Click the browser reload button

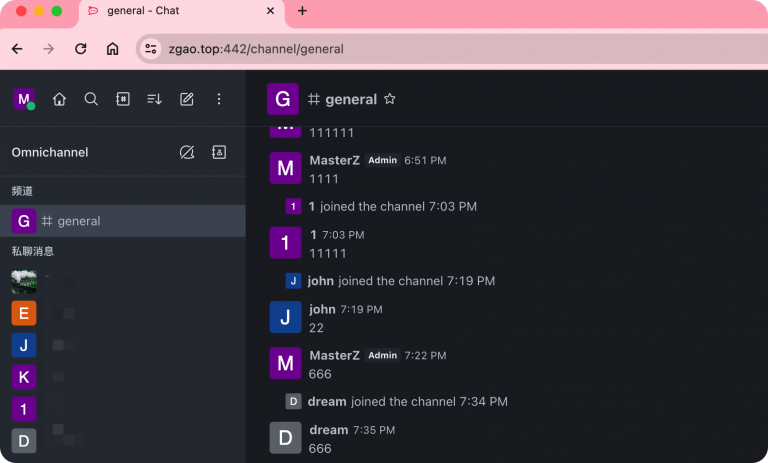coord(81,48)
